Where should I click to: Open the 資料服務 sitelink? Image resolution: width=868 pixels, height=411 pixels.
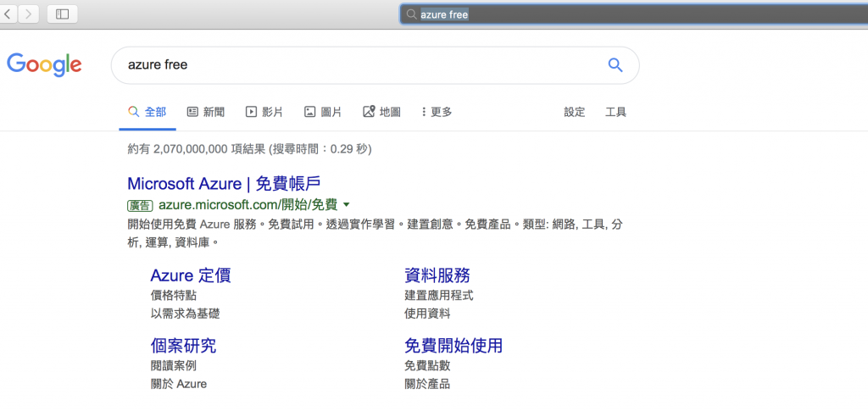point(437,275)
